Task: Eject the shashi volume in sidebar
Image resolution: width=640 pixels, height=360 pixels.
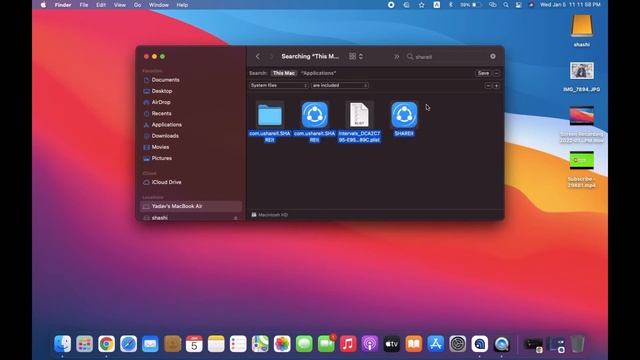Action: coord(236,218)
